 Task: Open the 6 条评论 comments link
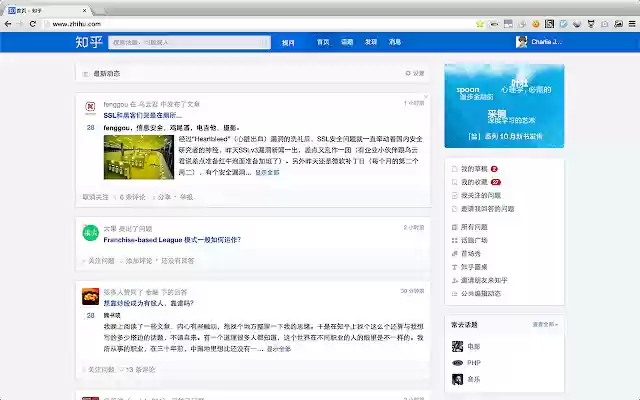(x=132, y=197)
